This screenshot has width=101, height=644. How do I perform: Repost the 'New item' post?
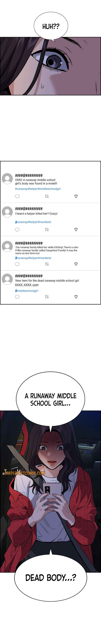point(47,297)
